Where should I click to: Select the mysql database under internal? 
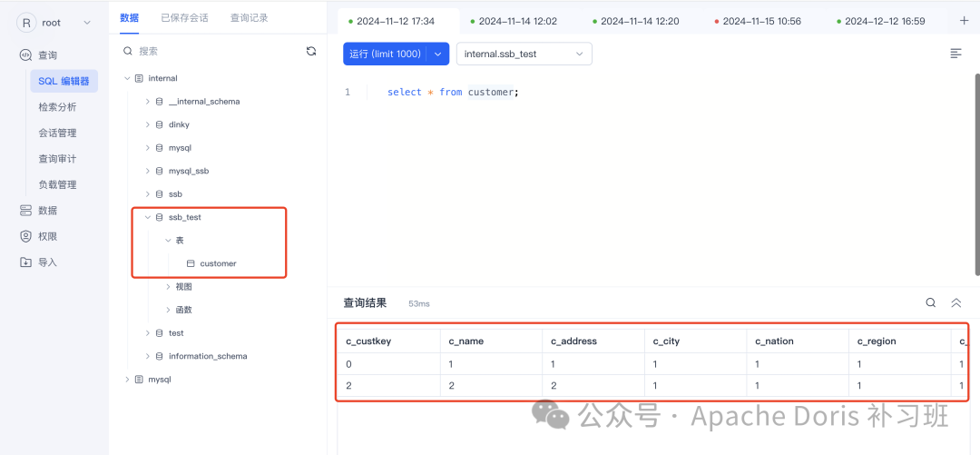[180, 148]
